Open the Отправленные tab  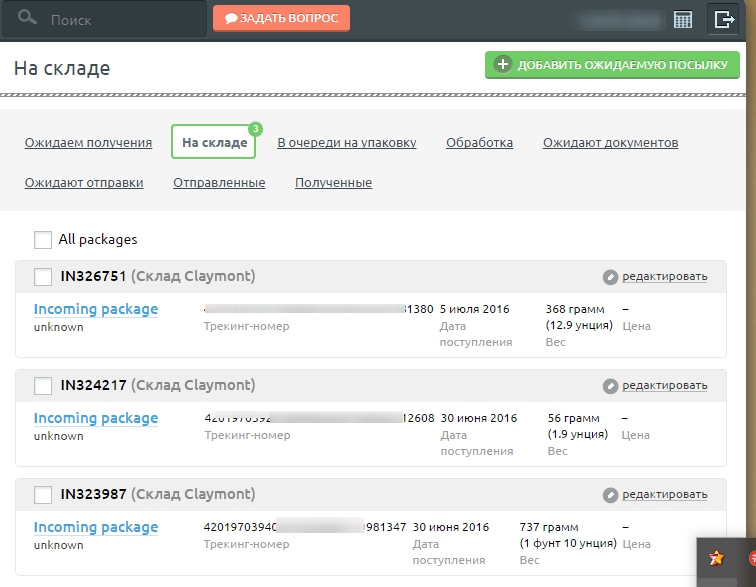219,183
